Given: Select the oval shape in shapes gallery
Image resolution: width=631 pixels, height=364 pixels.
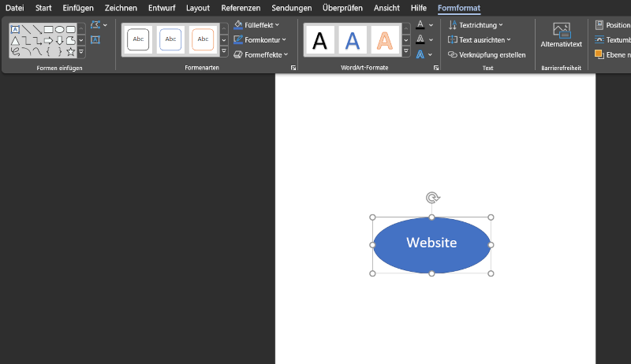Looking at the screenshot, I should (59, 30).
